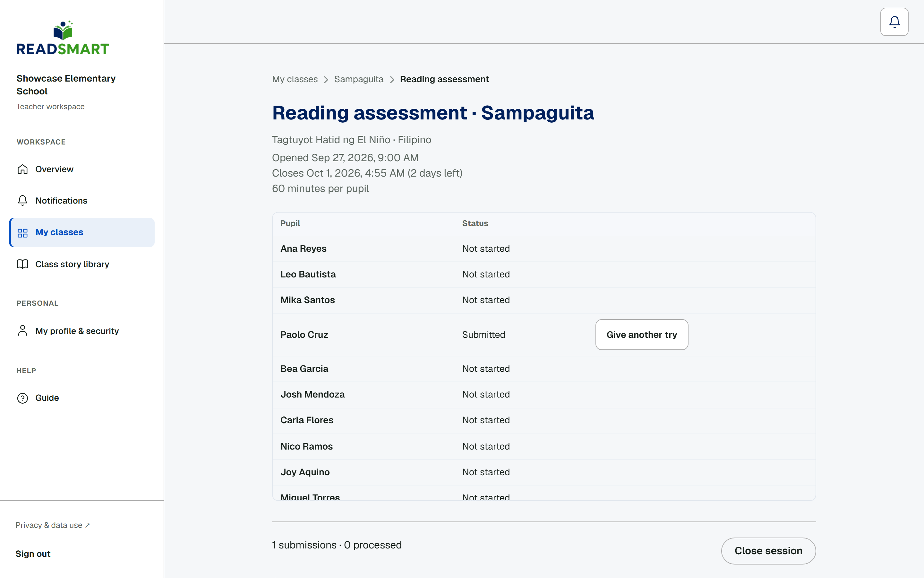Click the Status column header

click(475, 223)
